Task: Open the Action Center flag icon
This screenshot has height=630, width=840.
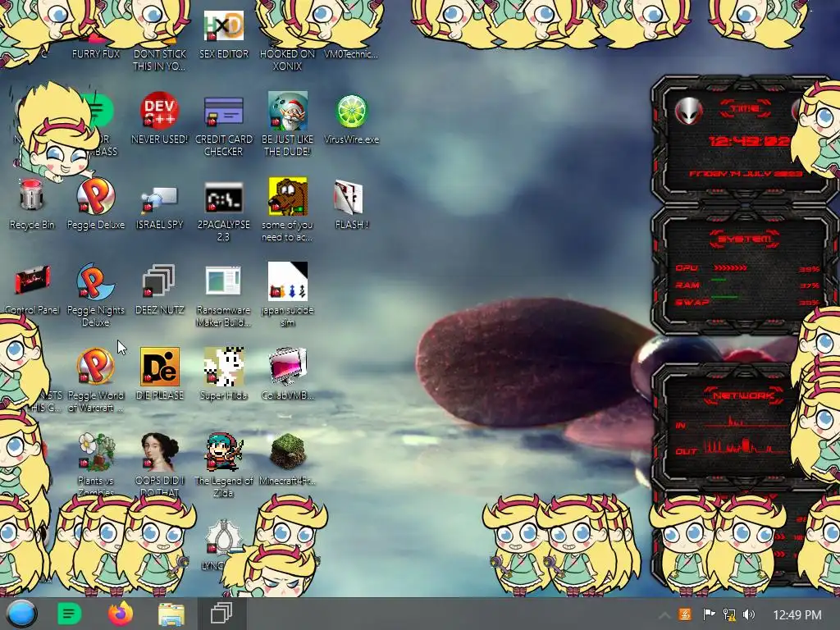Action: 709,614
